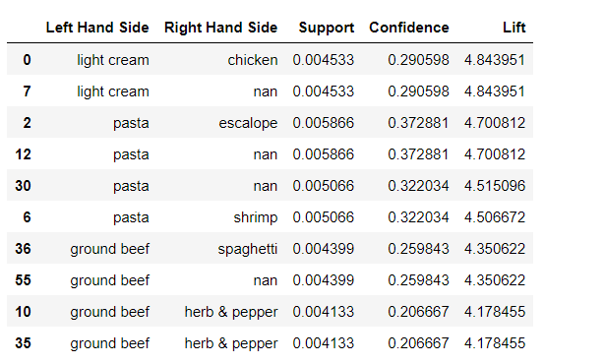Click the escalope cell
The width and height of the screenshot is (604, 364).
(x=248, y=123)
